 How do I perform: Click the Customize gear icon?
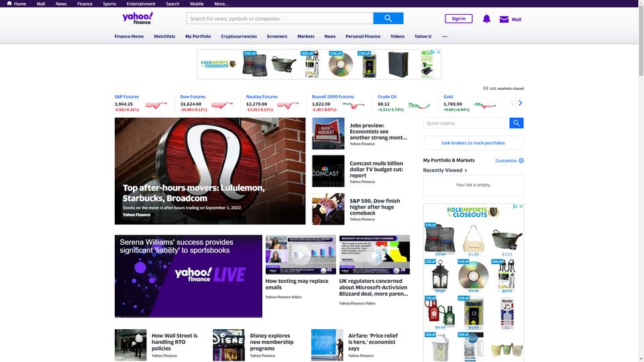(x=521, y=160)
